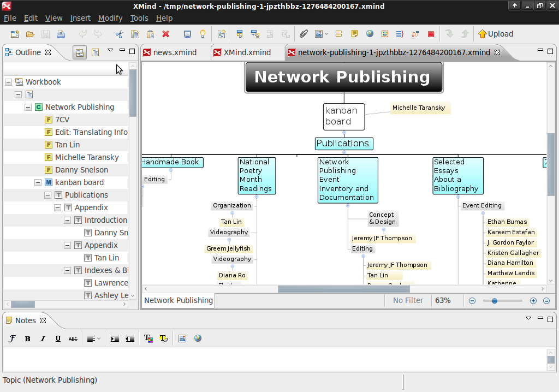Viewport: 559px width, 392px height.
Task: Start presentation mode with monitor icon
Action: [x=187, y=34]
